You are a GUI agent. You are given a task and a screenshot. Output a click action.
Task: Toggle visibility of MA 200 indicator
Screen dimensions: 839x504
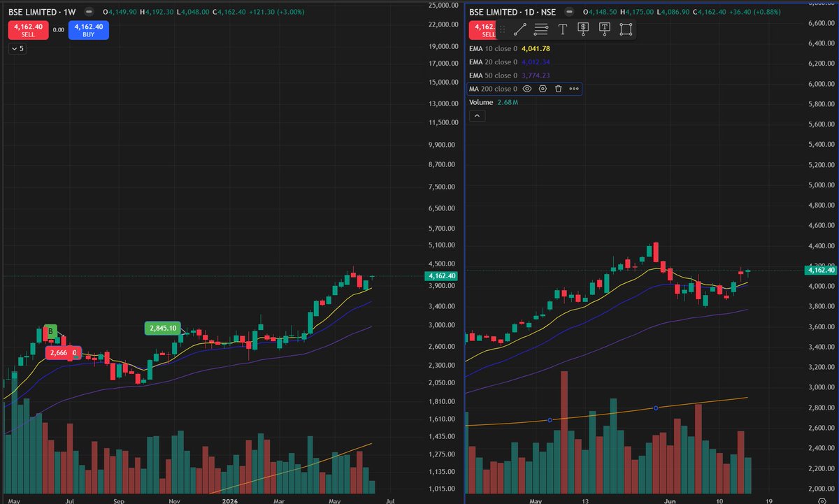click(528, 89)
